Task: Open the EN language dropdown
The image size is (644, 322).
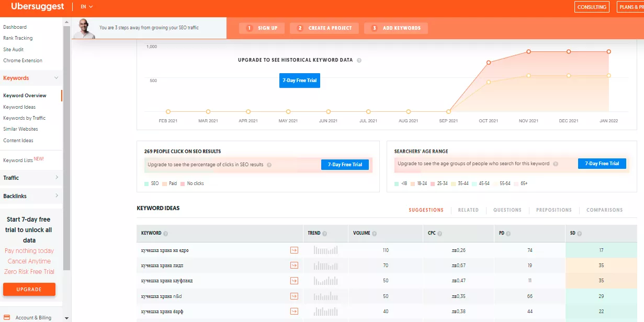Action: click(87, 7)
